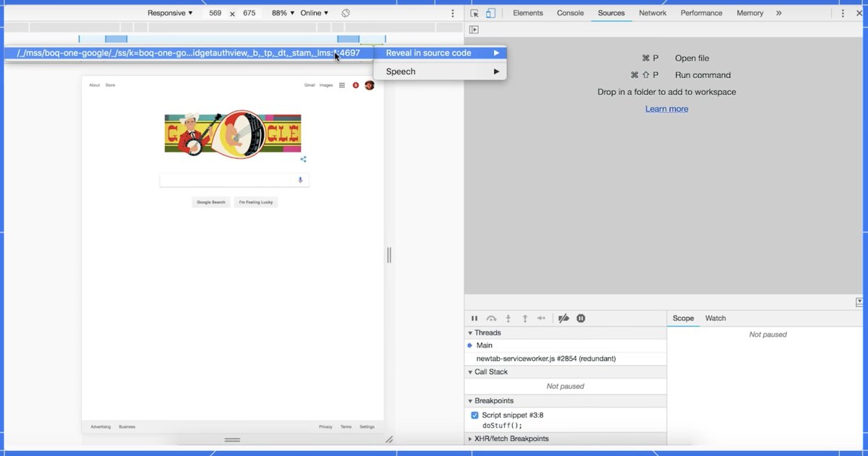Click the step into function icon
This screenshot has width=868, height=456.
click(509, 318)
